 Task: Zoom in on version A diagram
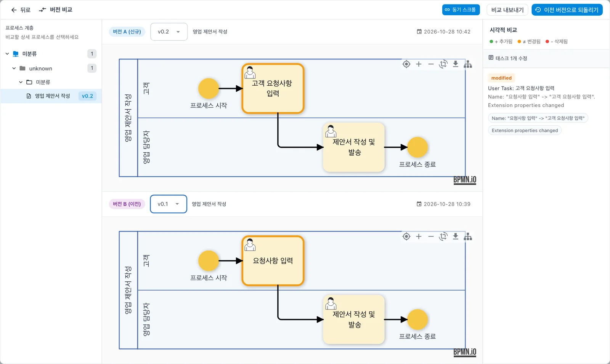(419, 64)
